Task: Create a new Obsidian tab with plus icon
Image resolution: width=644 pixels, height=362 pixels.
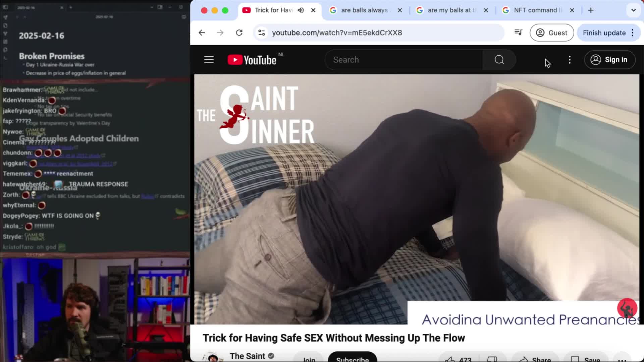Action: (70, 7)
